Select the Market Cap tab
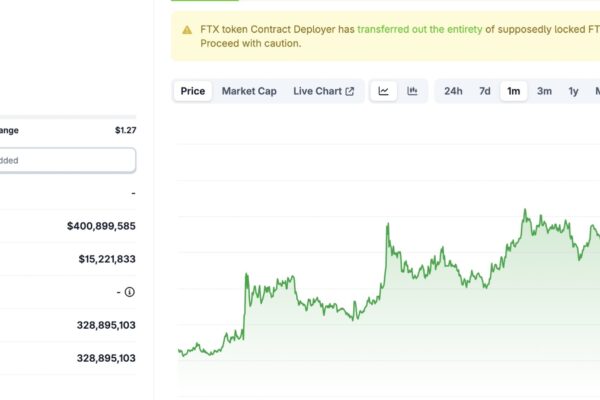 (x=249, y=91)
